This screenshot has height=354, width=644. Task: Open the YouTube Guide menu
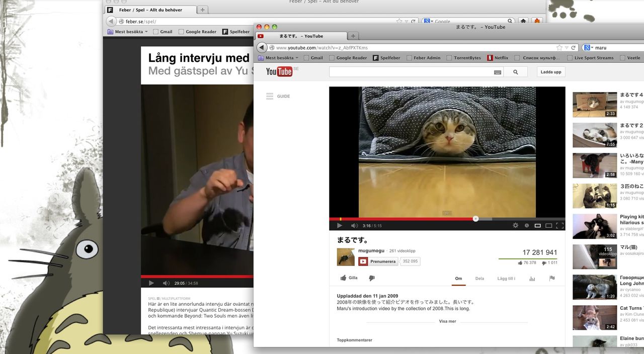pyautogui.click(x=278, y=96)
